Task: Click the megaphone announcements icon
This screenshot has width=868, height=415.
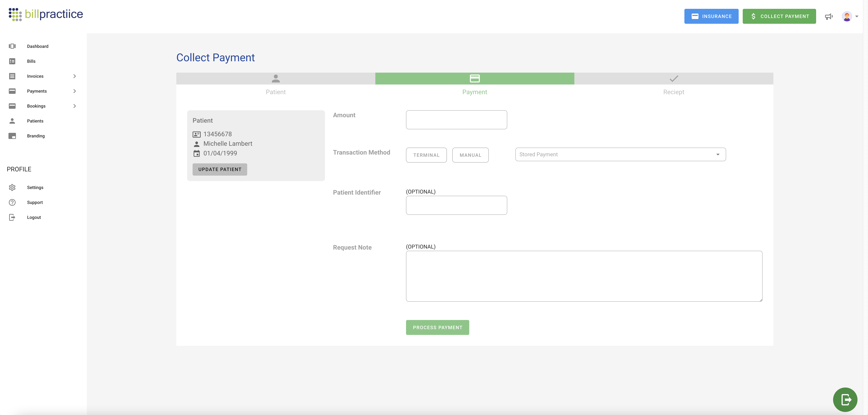Action: point(828,16)
